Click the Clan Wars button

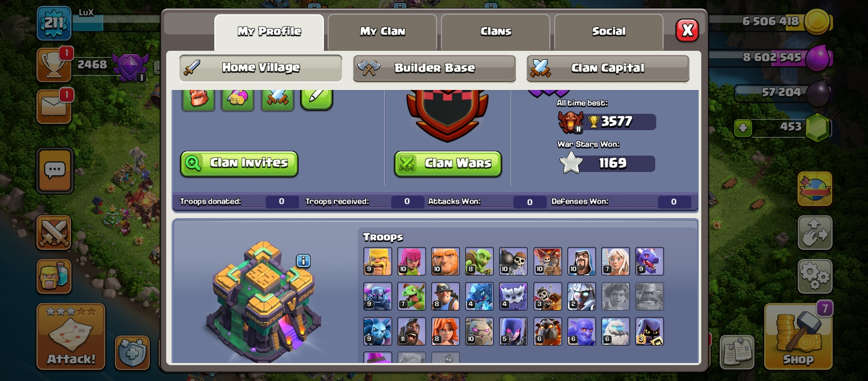pos(448,164)
